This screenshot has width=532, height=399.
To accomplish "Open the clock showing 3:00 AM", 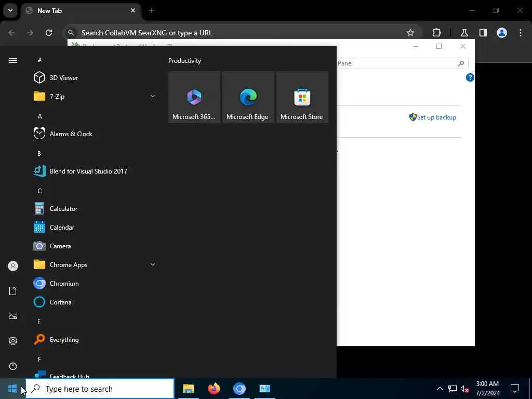I will click(487, 389).
